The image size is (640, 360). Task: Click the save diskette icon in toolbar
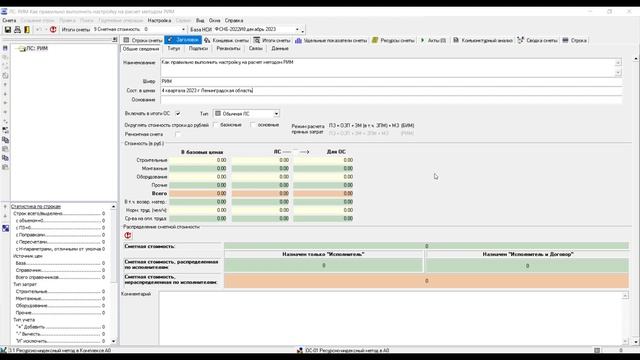(x=8, y=29)
